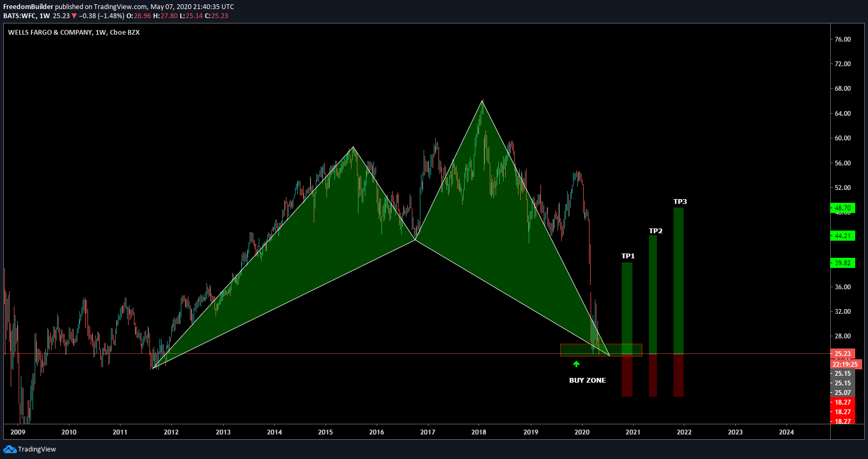Click the TP3 label

[680, 202]
